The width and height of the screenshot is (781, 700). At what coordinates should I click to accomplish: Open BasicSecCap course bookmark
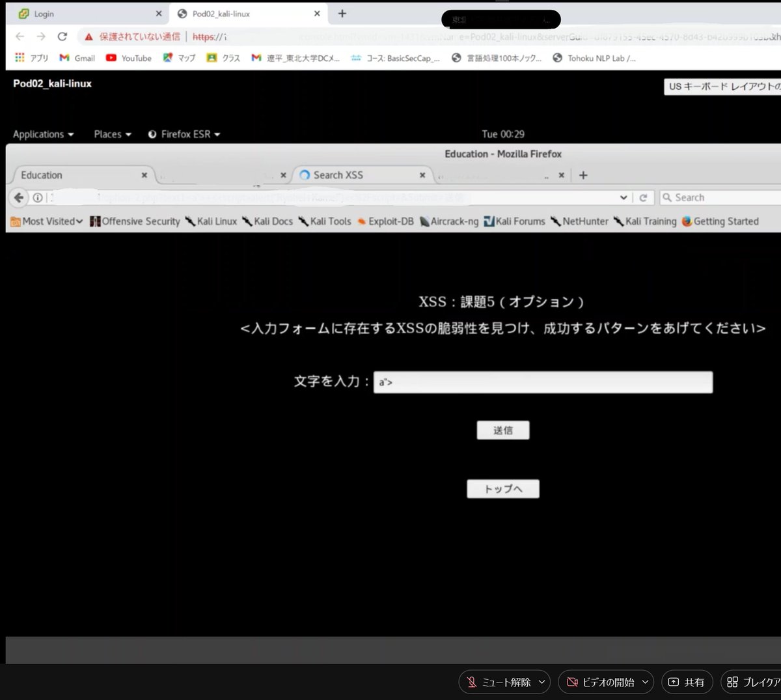tap(395, 58)
